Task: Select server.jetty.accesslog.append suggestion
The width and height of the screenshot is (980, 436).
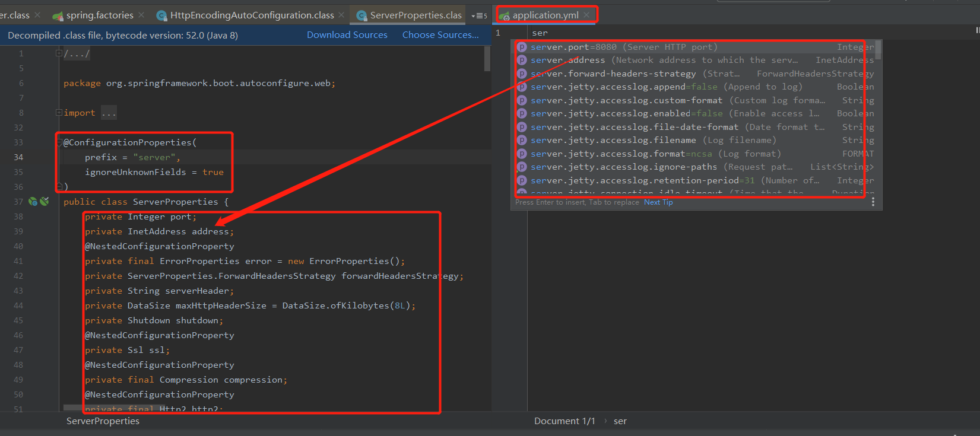Action: [694, 87]
